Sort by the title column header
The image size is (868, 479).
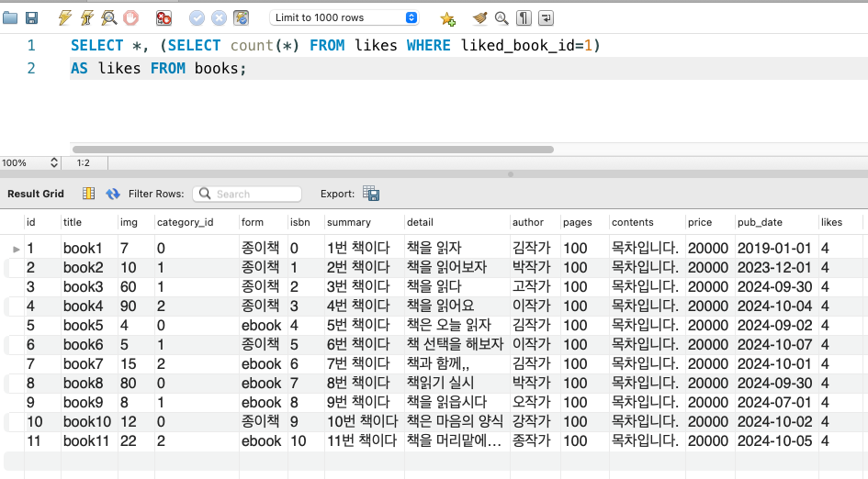[72, 222]
